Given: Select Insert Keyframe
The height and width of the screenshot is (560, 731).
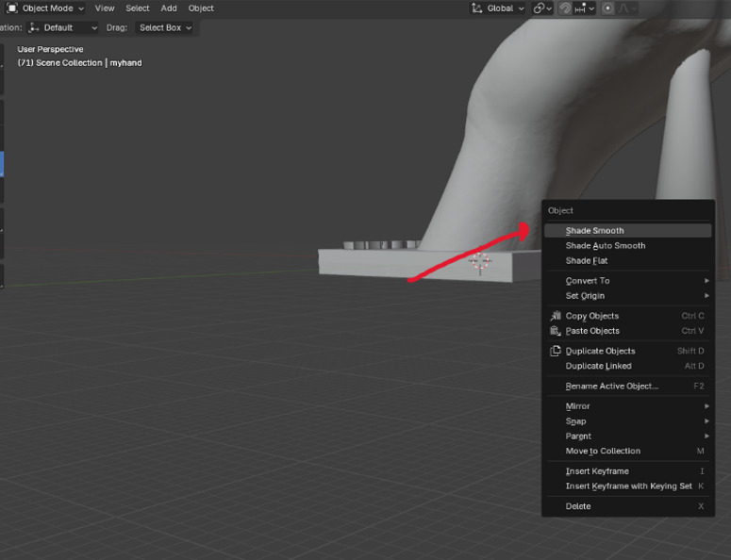Looking at the screenshot, I should coord(627,471).
